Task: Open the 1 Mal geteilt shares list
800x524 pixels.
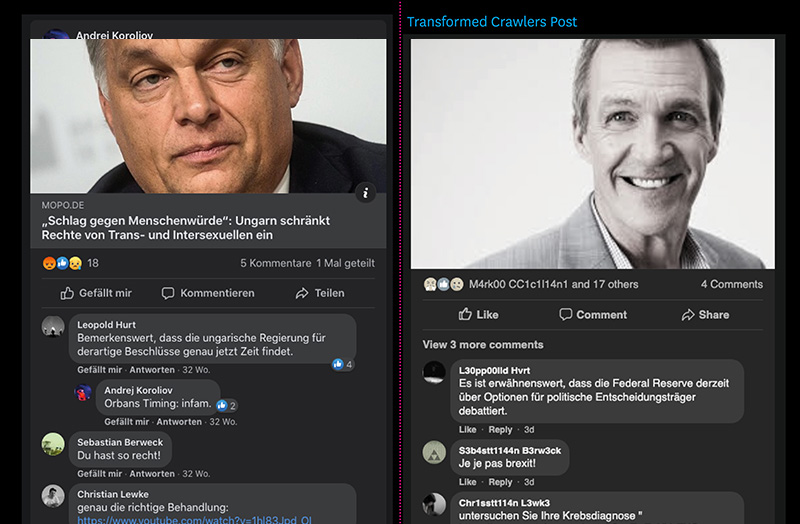Action: (346, 263)
